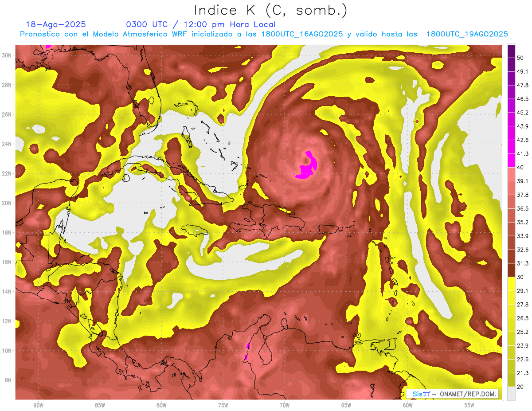Click the '80W' longitude label
532x411 pixels.
tap(161, 406)
